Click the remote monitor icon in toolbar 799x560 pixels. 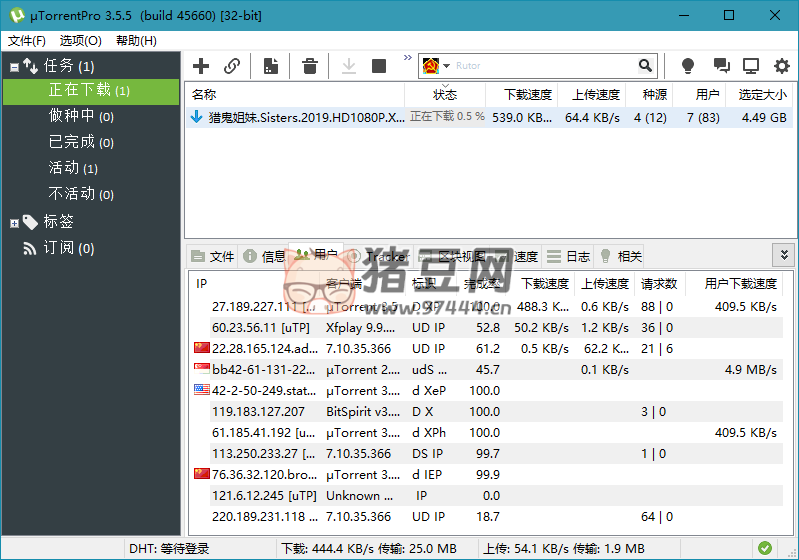(x=751, y=66)
